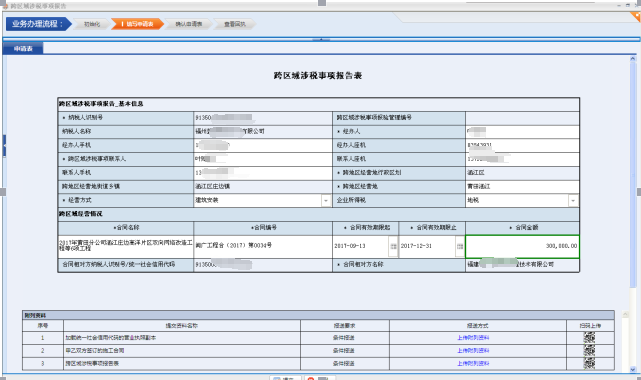Click the 跨区域经营情况 section header
Screen dimensions: 641x380
point(318,214)
